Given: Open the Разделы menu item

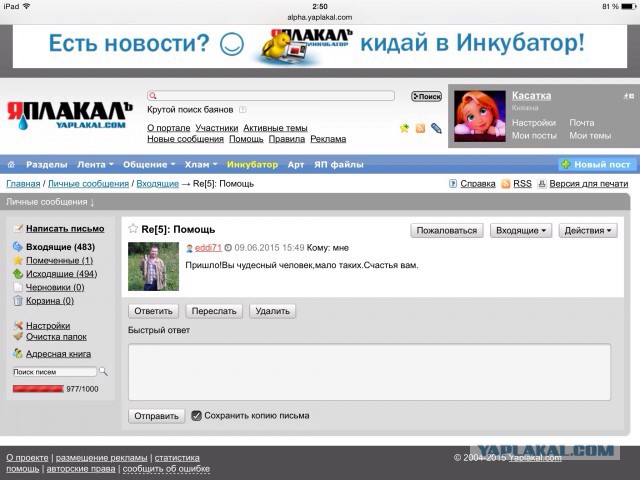Looking at the screenshot, I should click(x=47, y=164).
